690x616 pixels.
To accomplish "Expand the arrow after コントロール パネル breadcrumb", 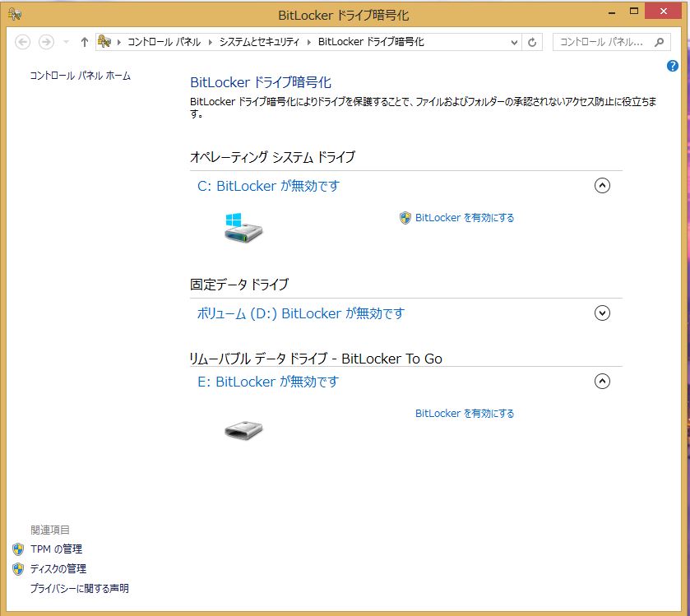I will point(210,42).
